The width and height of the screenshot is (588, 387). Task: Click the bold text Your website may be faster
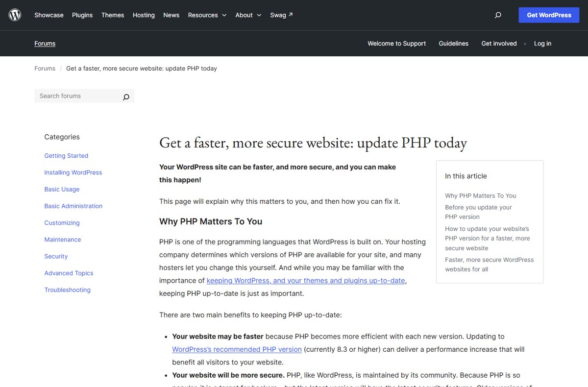[218, 337]
